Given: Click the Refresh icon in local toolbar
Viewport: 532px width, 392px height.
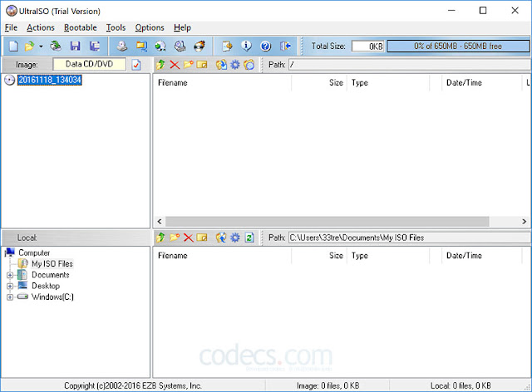Looking at the screenshot, I should [x=249, y=238].
